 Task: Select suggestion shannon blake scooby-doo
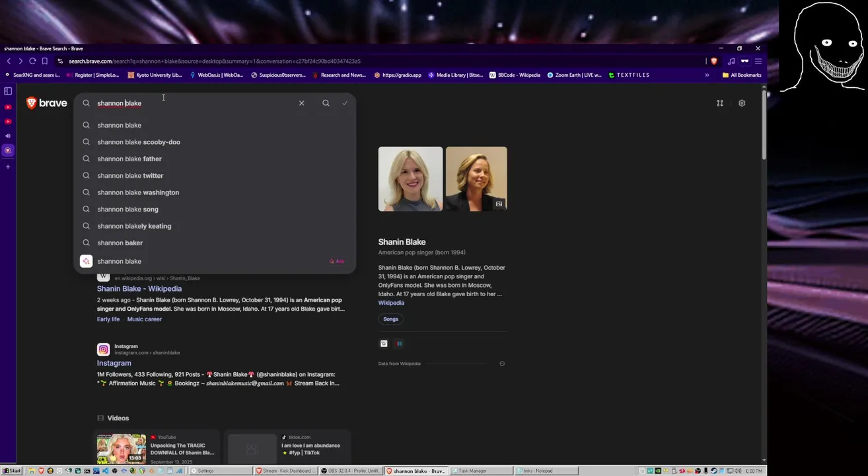point(215,142)
